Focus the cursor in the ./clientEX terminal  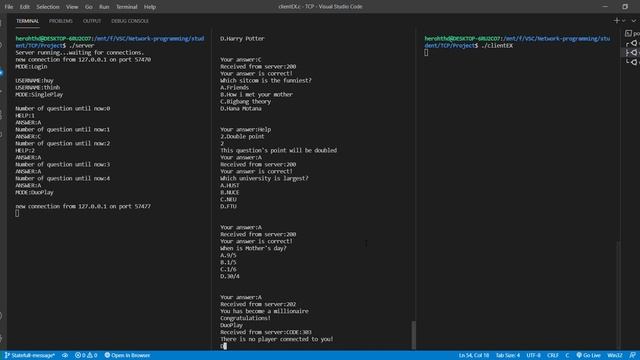426,53
